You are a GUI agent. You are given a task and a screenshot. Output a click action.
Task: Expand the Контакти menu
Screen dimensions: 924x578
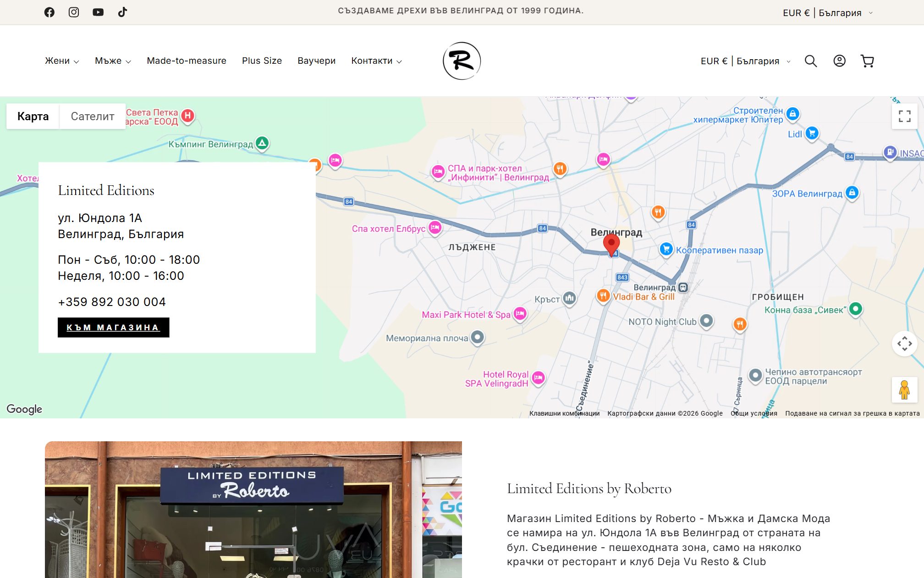(376, 61)
